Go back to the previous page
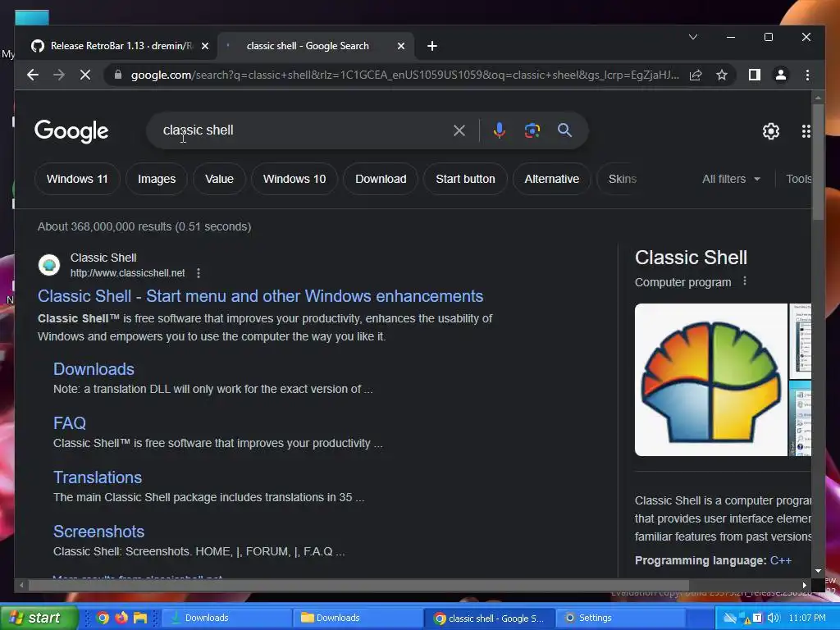 (33, 75)
